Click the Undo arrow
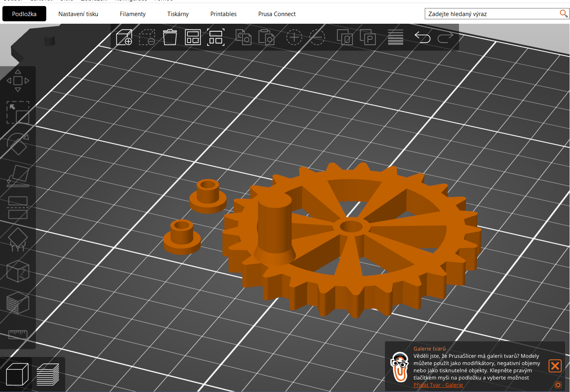 [422, 37]
